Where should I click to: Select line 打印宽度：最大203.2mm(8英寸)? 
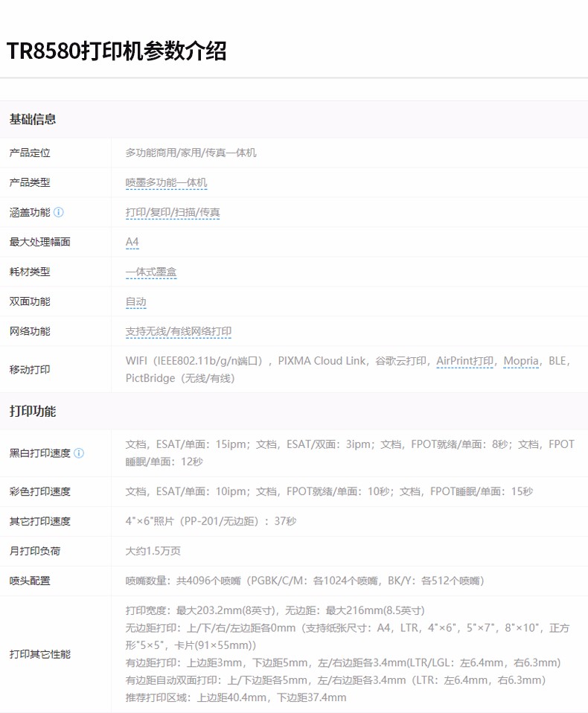coord(275,611)
